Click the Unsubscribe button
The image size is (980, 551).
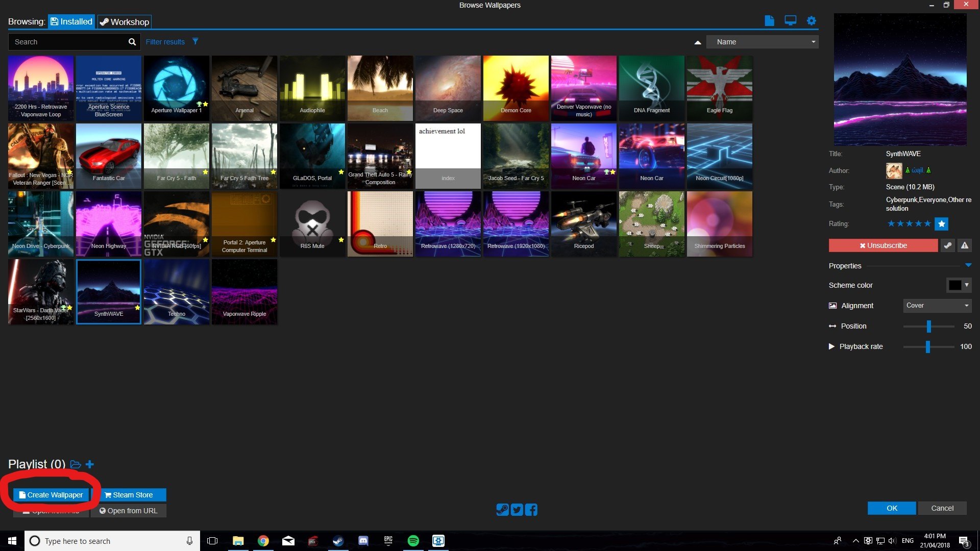883,245
